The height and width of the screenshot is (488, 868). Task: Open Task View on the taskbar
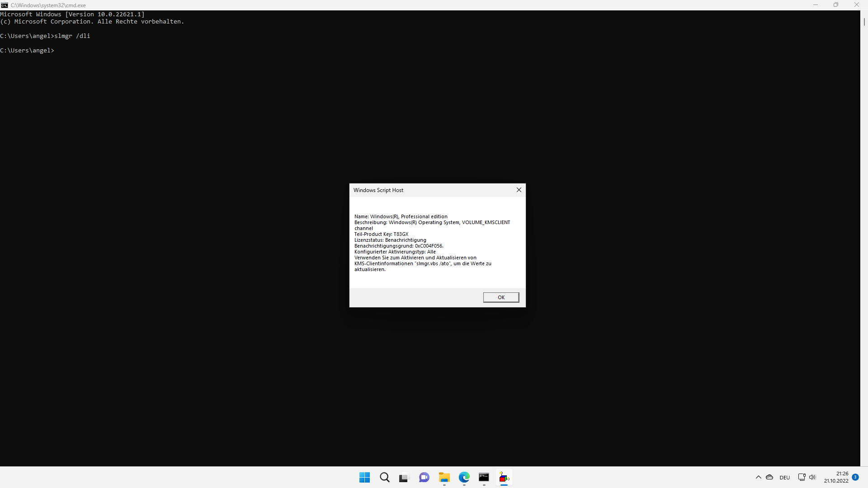(404, 477)
